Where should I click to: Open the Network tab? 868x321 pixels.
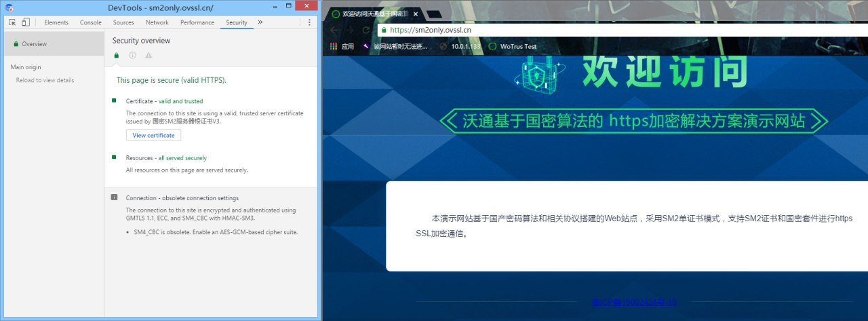(x=157, y=22)
